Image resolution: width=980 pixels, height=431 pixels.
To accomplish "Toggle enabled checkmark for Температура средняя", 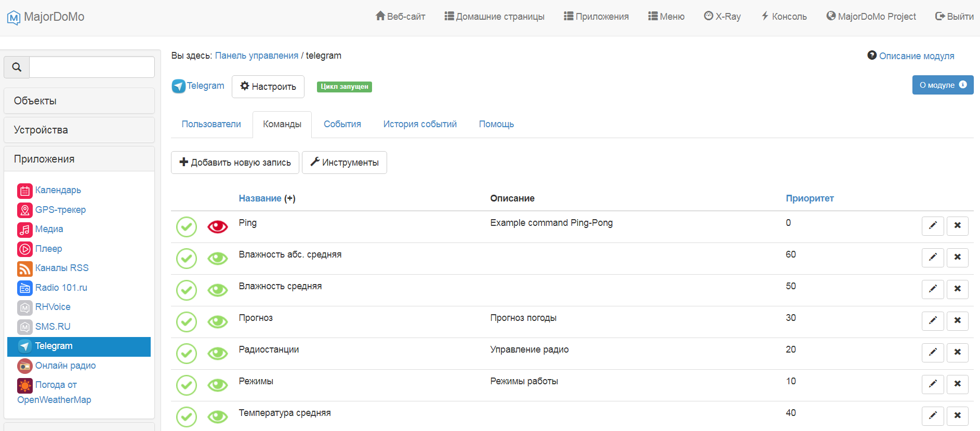I will pos(187,417).
